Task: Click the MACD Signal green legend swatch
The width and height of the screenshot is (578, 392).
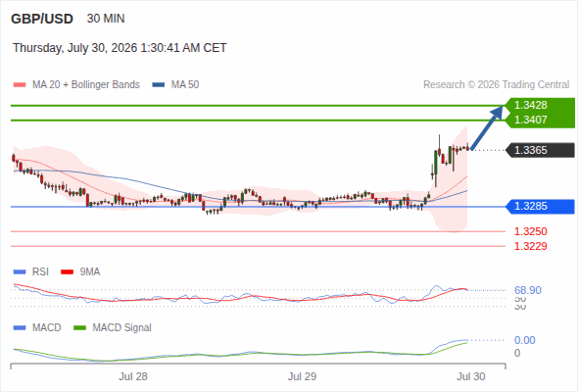Action: [x=79, y=328]
